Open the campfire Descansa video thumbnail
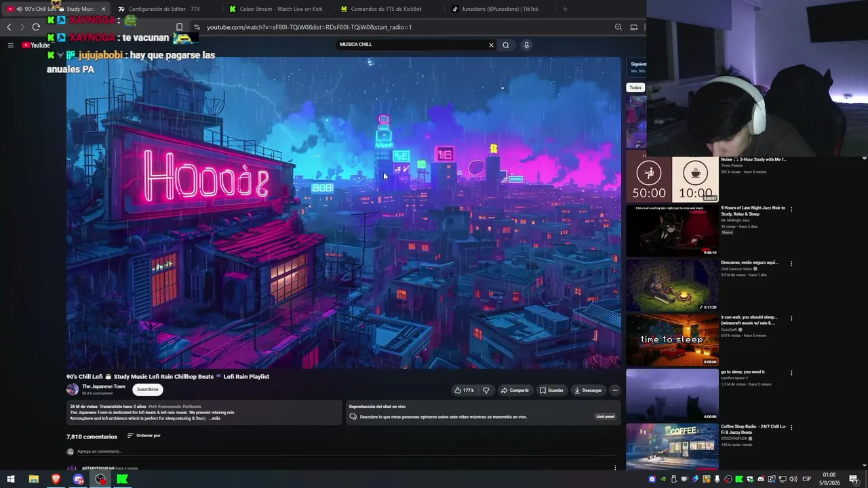The image size is (868, 488). tap(672, 285)
